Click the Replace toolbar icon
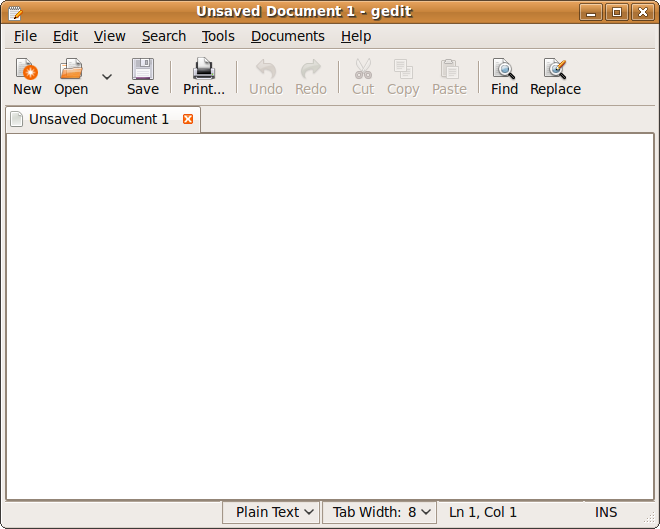Screen dimensions: 660x529 555,69
